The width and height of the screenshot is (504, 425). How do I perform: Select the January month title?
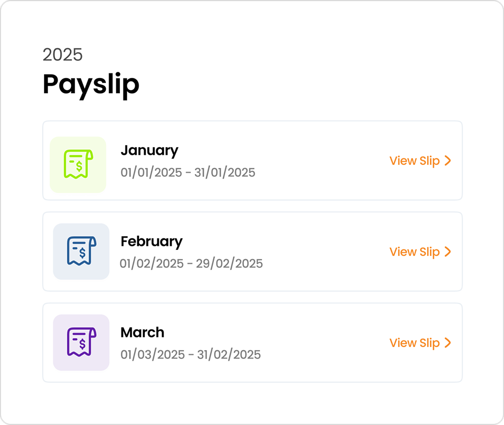(x=149, y=151)
